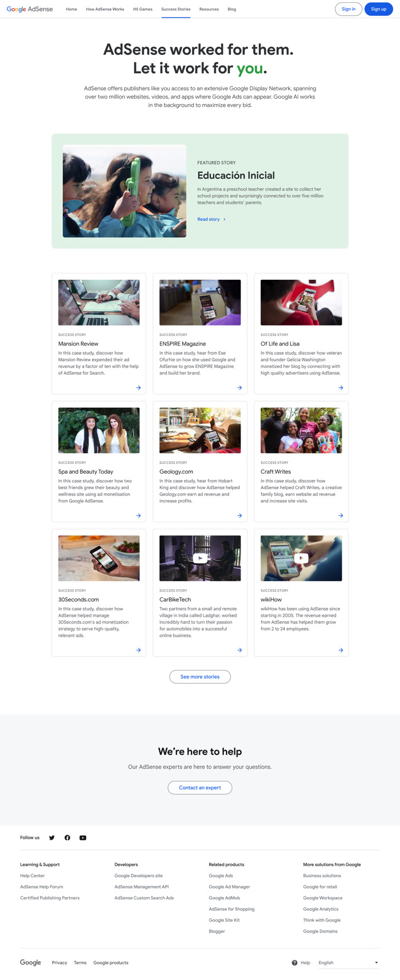The height and width of the screenshot is (980, 400).
Task: Open Certified Publishing Partners link
Action: pos(50,898)
